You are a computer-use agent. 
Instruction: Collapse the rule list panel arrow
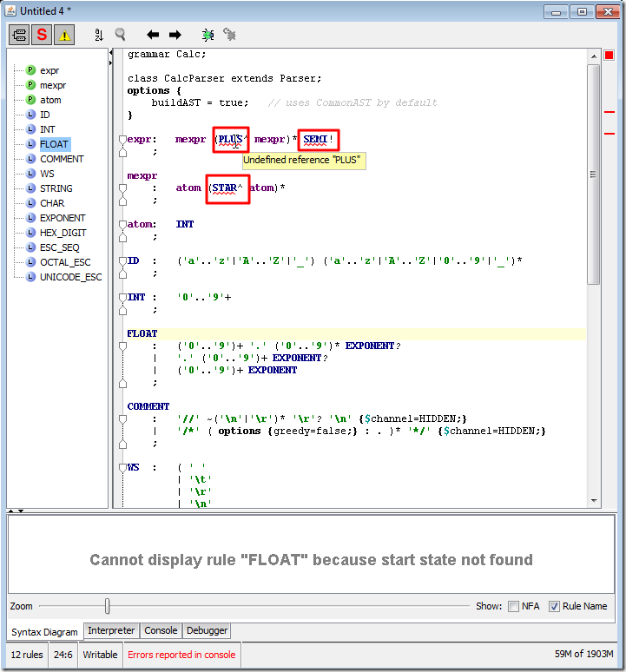pyautogui.click(x=110, y=53)
